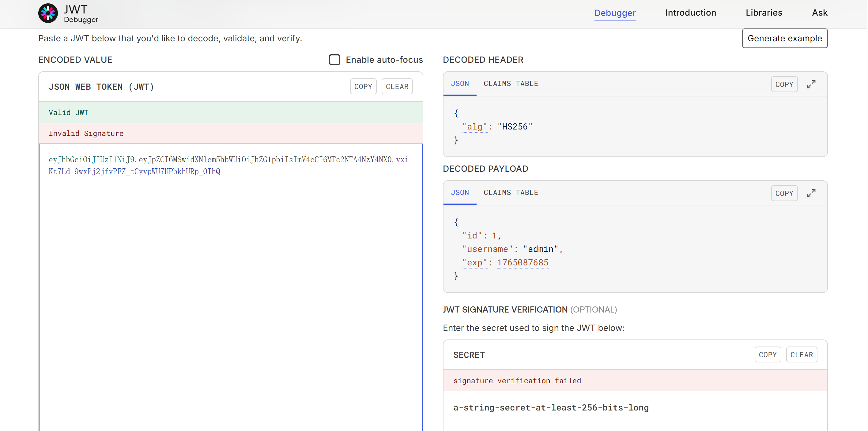Go to the Ask nav item

[x=819, y=13]
